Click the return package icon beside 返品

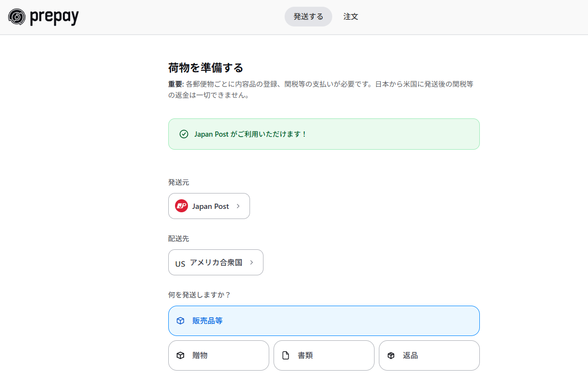391,356
